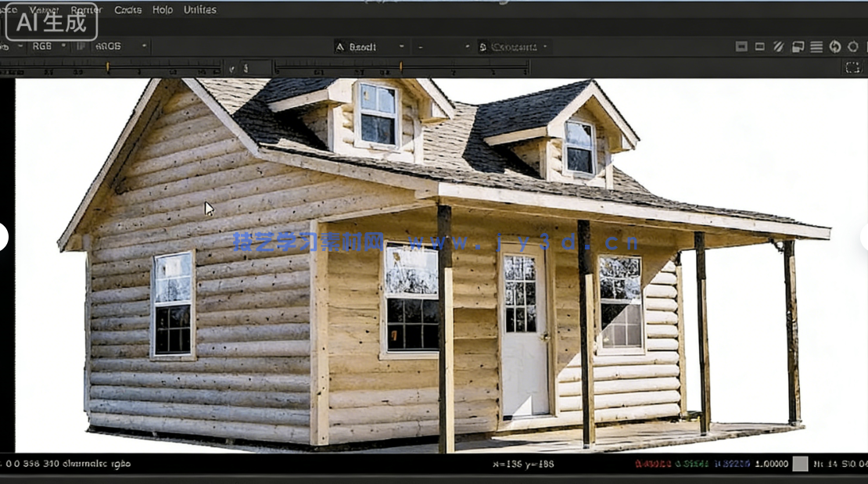868x484 pixels.
Task: Open the Utilities menu
Action: (x=200, y=10)
